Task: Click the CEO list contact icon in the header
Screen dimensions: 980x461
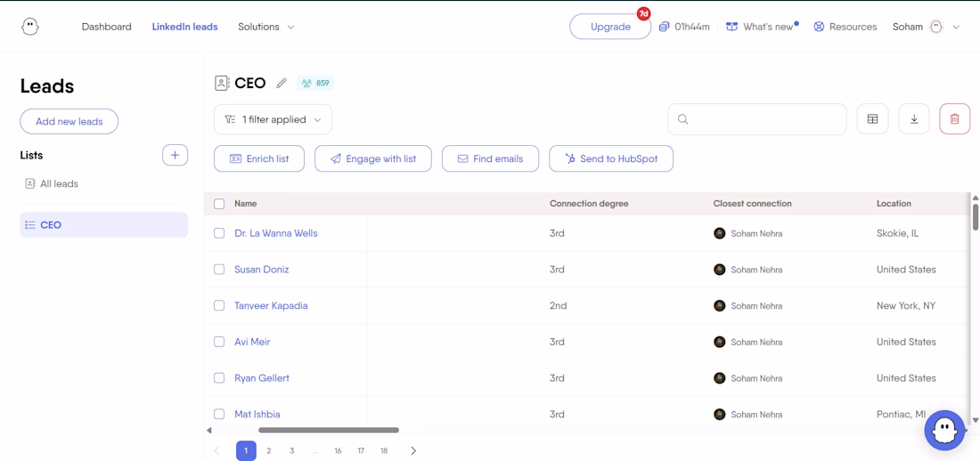Action: pos(222,83)
